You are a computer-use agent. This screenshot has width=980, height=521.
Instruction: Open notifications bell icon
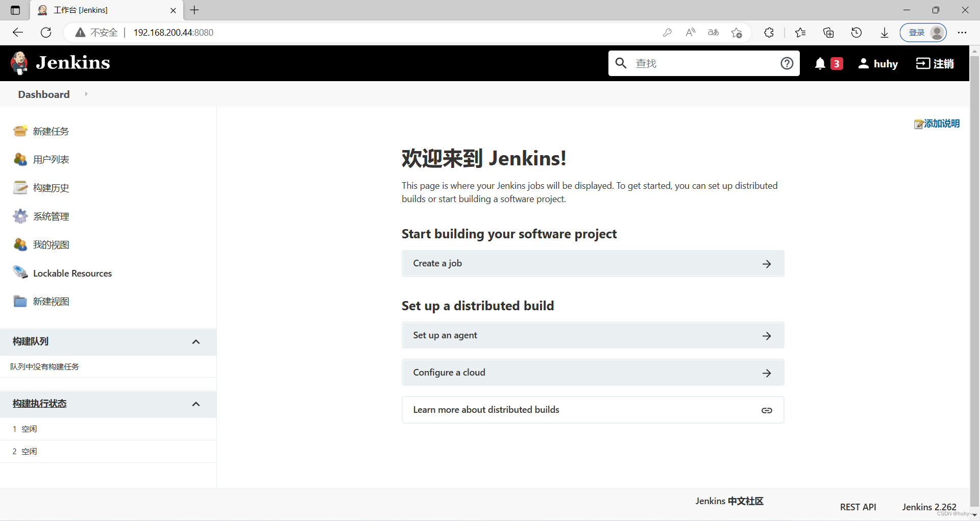tap(820, 64)
